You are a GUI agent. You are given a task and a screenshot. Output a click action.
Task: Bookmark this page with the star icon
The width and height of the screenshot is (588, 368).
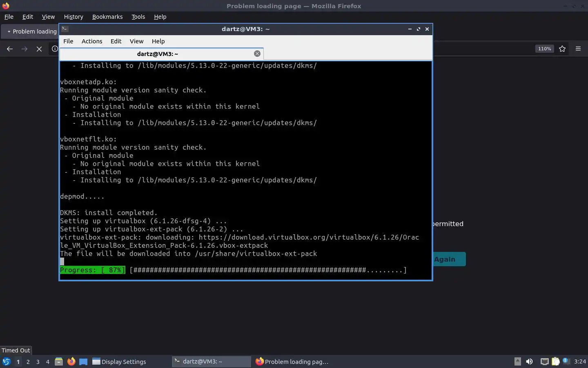tap(562, 49)
